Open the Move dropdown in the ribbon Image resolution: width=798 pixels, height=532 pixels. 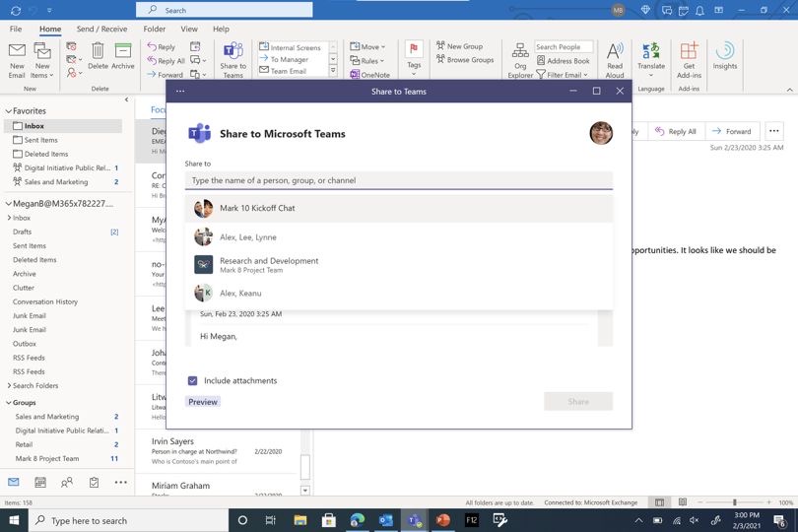(367, 46)
